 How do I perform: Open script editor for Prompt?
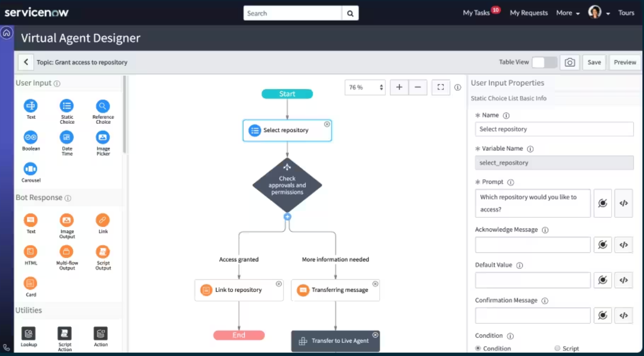623,203
